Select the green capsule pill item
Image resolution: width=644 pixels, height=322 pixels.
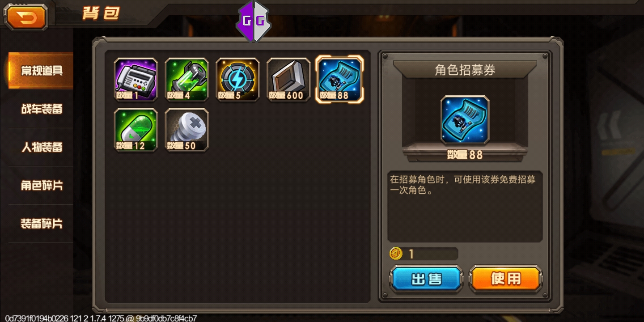(x=136, y=130)
